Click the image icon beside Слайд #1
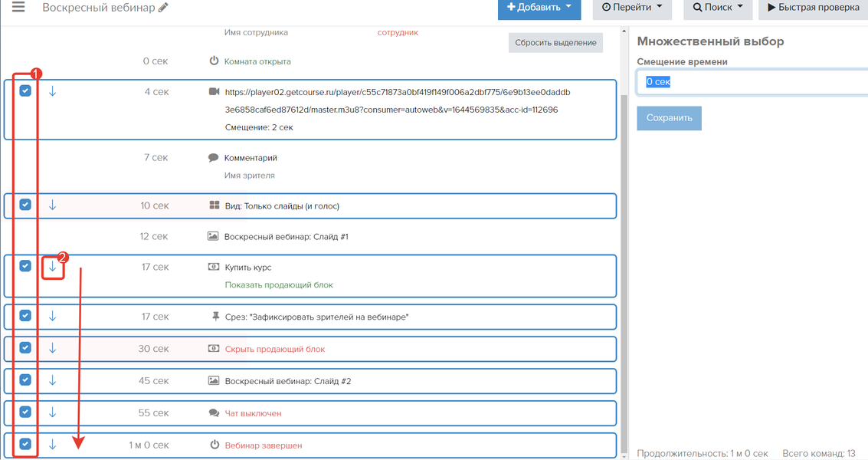This screenshot has height=460, width=868. click(214, 237)
